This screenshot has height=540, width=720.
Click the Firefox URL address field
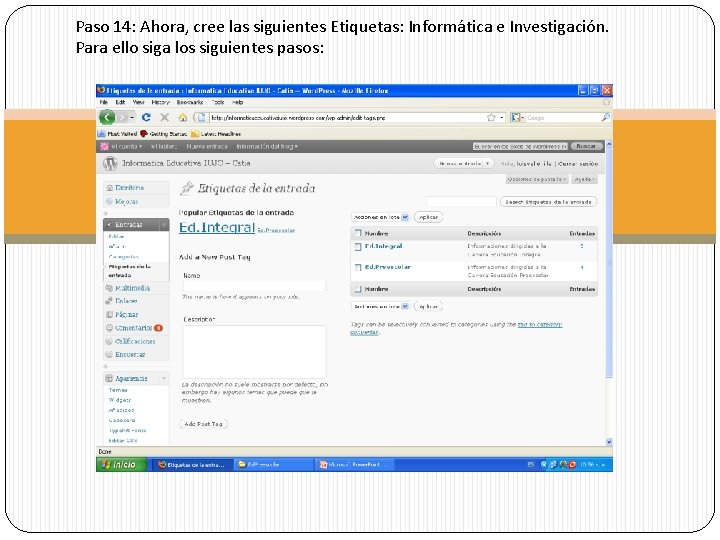point(347,118)
